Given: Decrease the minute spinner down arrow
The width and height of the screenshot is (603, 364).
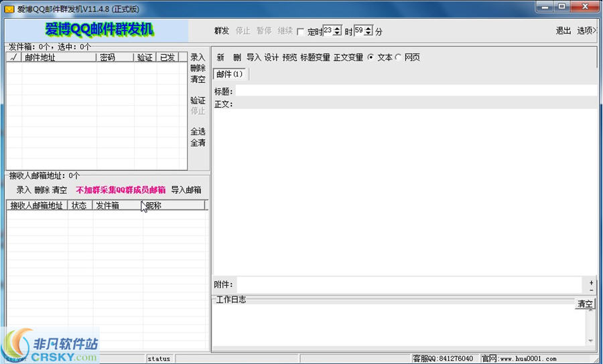Looking at the screenshot, I should pyautogui.click(x=368, y=33).
